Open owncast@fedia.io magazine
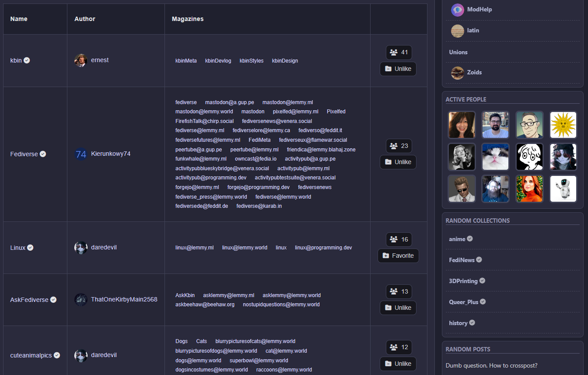The width and height of the screenshot is (588, 375). pyautogui.click(x=255, y=159)
